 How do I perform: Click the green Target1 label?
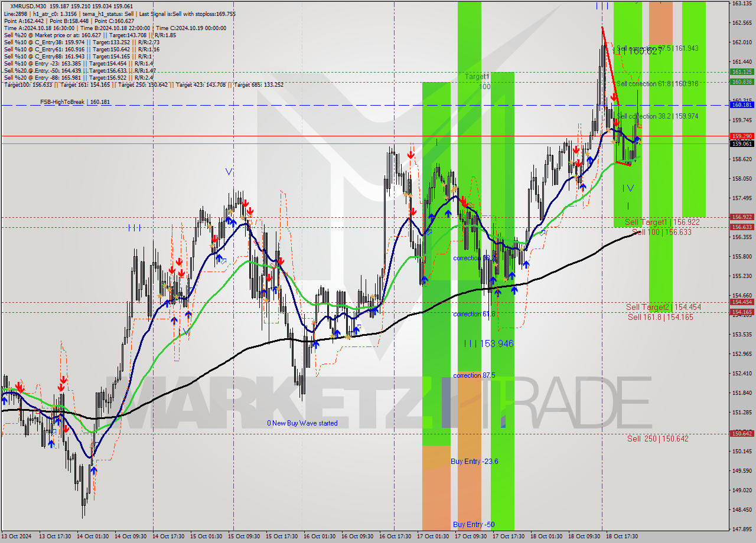point(477,77)
